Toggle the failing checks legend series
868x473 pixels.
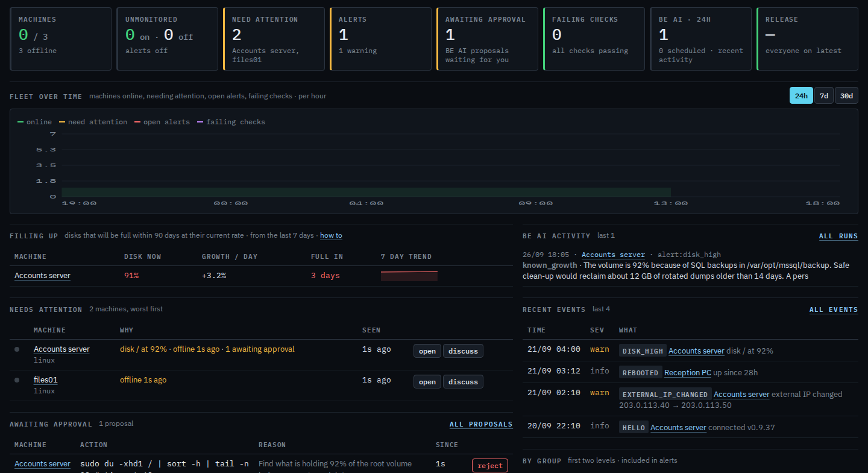click(x=231, y=122)
